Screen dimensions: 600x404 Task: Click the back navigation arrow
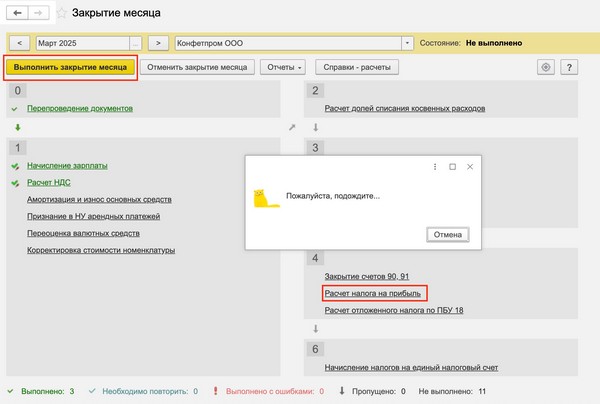coord(17,14)
